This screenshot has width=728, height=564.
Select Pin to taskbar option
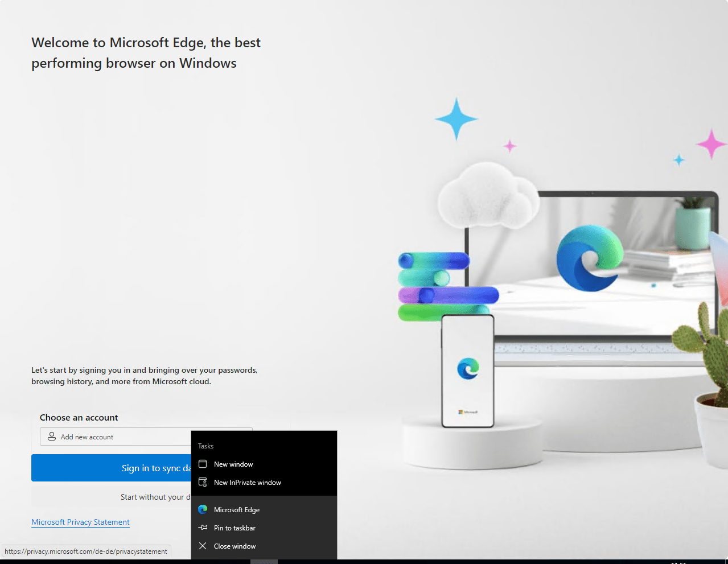[x=264, y=528]
